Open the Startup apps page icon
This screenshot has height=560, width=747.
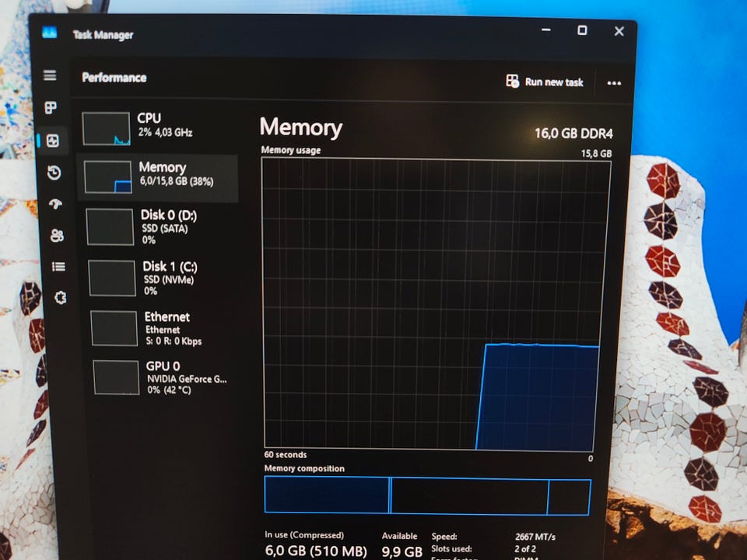pos(56,204)
